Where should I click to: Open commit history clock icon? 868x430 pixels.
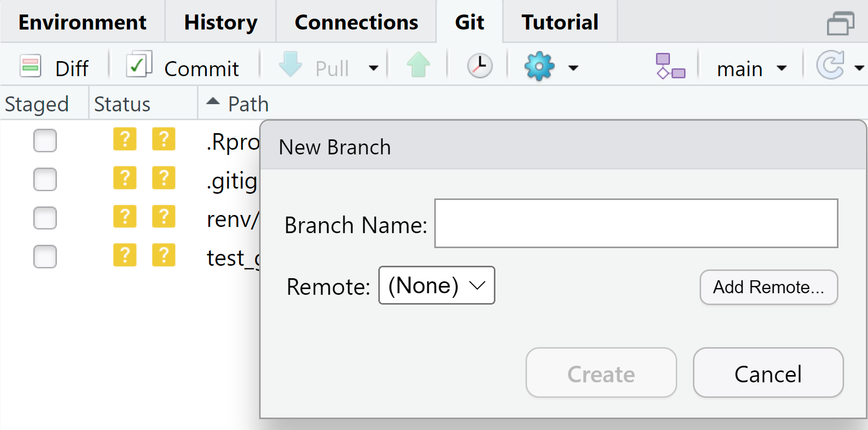point(479,66)
